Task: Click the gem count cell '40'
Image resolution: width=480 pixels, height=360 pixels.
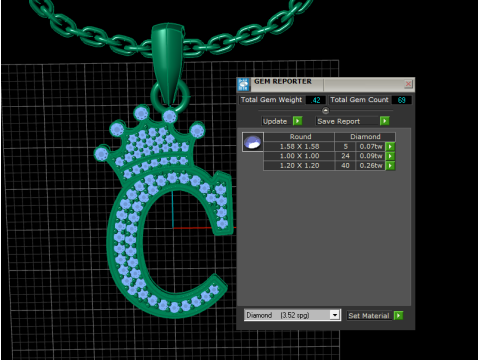Action: coord(345,166)
